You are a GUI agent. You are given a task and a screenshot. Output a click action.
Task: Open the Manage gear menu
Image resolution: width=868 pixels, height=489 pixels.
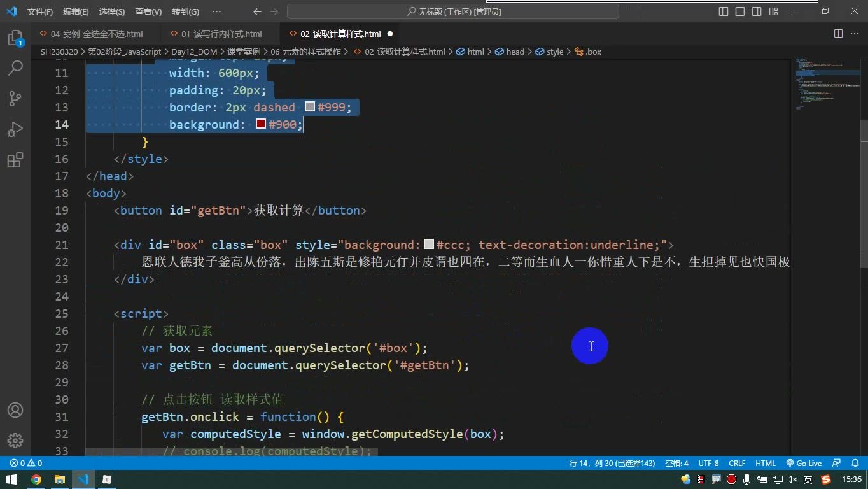pyautogui.click(x=15, y=440)
